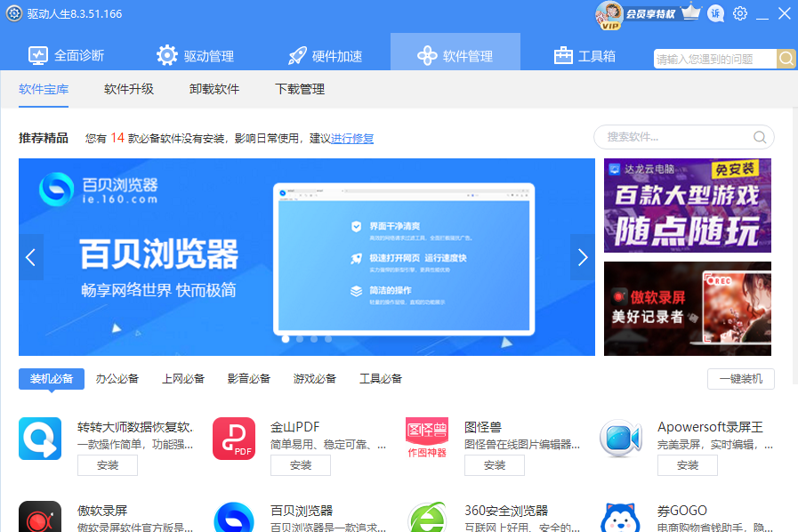This screenshot has height=532, width=798.
Task: Open the feedback complaint icon
Action: (x=715, y=13)
